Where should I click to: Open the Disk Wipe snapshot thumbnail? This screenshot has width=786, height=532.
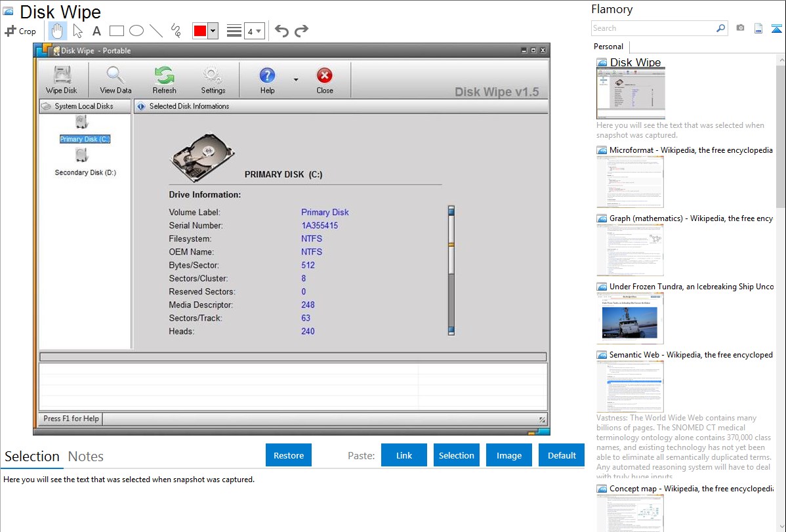point(631,93)
